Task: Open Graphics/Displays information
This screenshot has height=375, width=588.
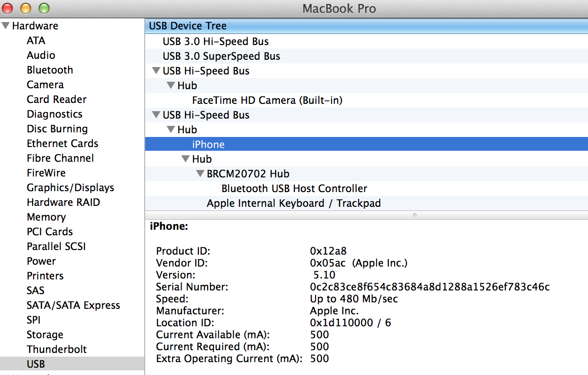Action: (70, 187)
